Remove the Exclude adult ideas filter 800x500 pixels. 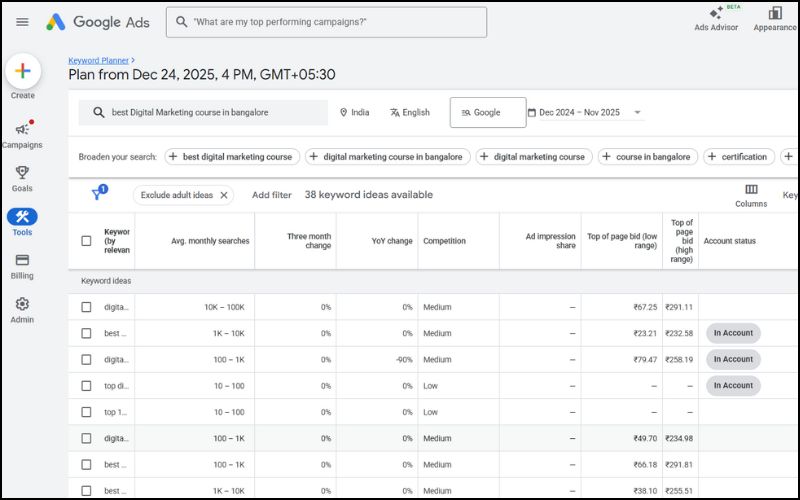pyautogui.click(x=223, y=195)
